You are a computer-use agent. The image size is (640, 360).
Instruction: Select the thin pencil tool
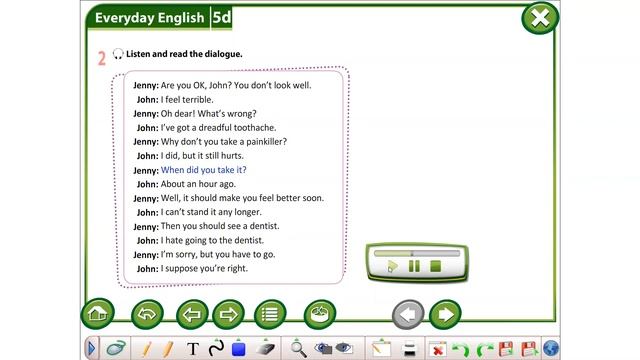point(147,349)
